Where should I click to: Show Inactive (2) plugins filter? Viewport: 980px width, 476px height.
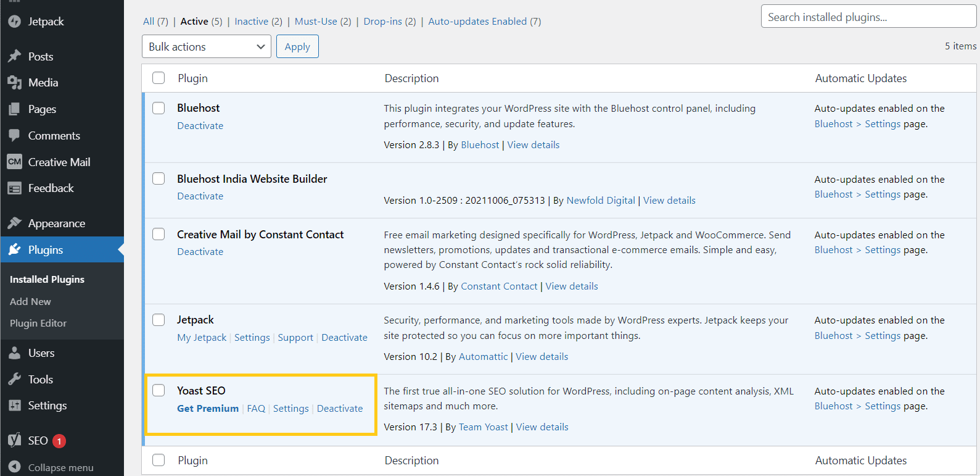tap(258, 21)
